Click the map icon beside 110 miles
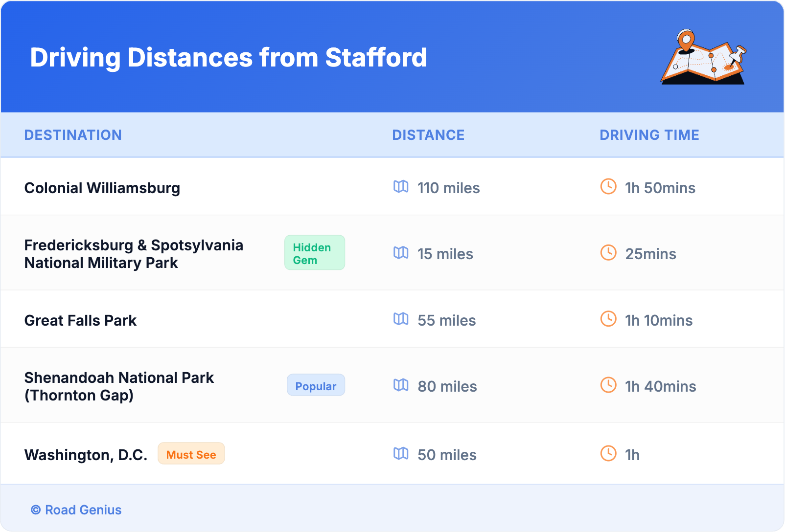This screenshot has height=532, width=785. point(401,187)
